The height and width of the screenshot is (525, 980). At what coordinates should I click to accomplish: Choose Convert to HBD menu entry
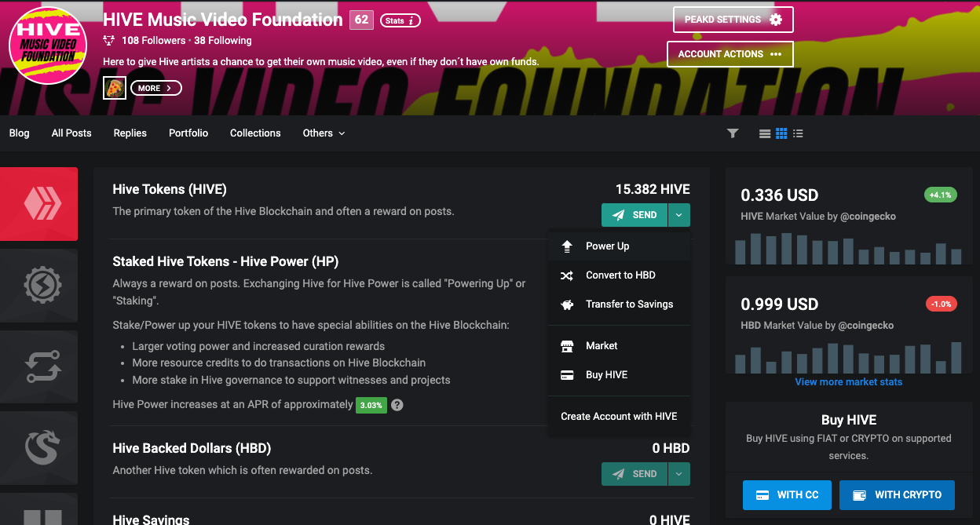point(619,275)
